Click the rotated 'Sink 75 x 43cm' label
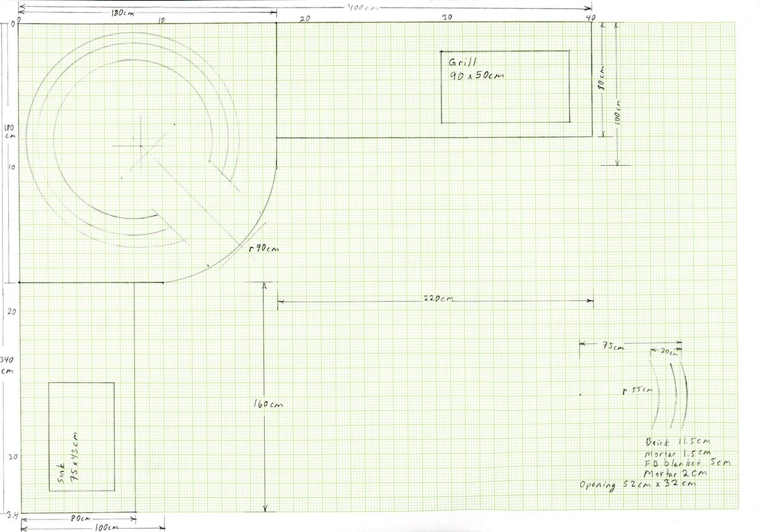760x532 pixels. 68,459
